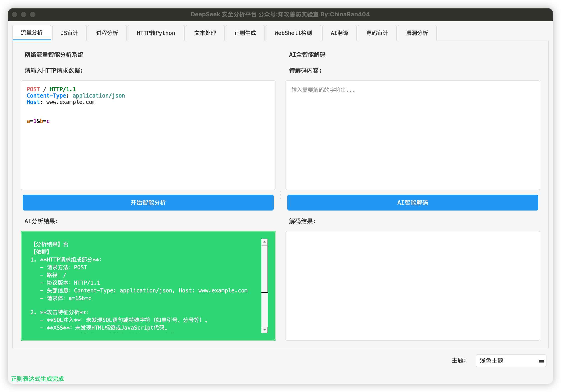The image size is (561, 392).
Task: Click the results scrollbar up arrow
Action: [x=264, y=242]
